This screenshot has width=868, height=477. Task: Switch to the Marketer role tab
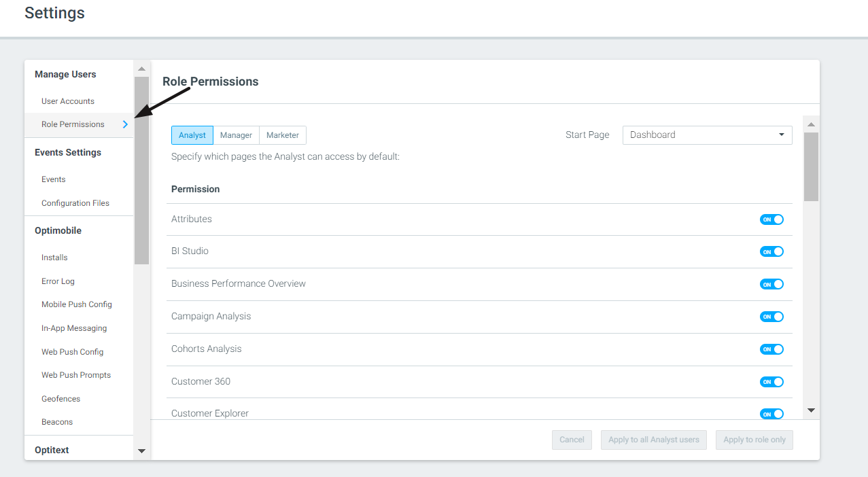coord(283,135)
